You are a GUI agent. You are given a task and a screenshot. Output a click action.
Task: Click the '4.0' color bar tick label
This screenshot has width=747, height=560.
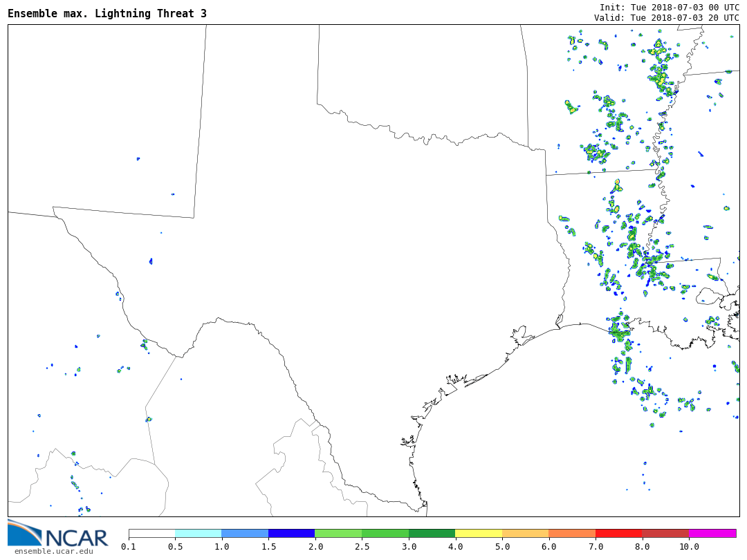(x=455, y=547)
